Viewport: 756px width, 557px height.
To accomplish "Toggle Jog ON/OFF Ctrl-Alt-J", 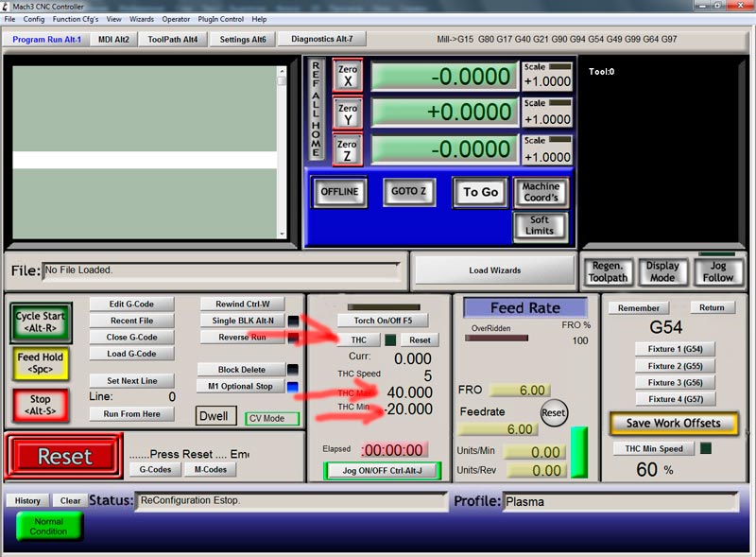I will click(383, 470).
